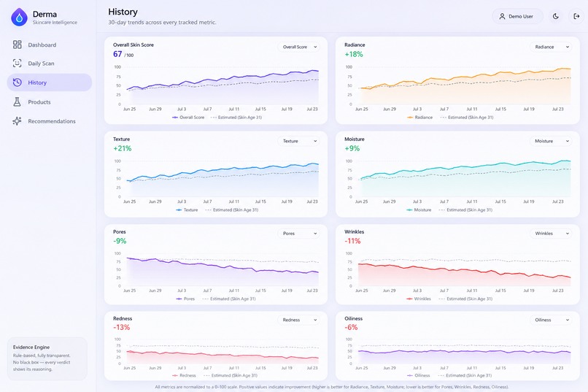Click the Derma droplet logo
Screen dimensions: 588x392
19,18
